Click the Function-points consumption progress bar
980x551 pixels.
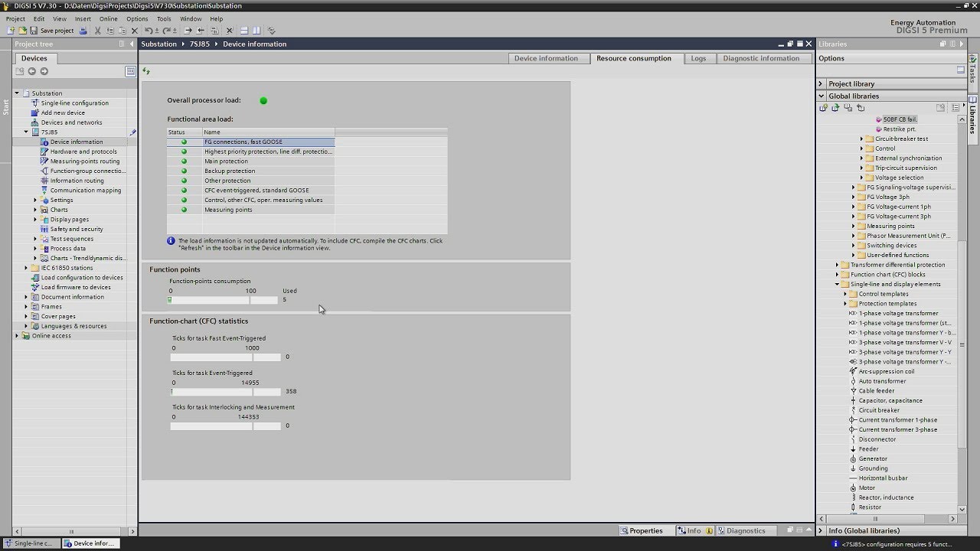click(224, 300)
